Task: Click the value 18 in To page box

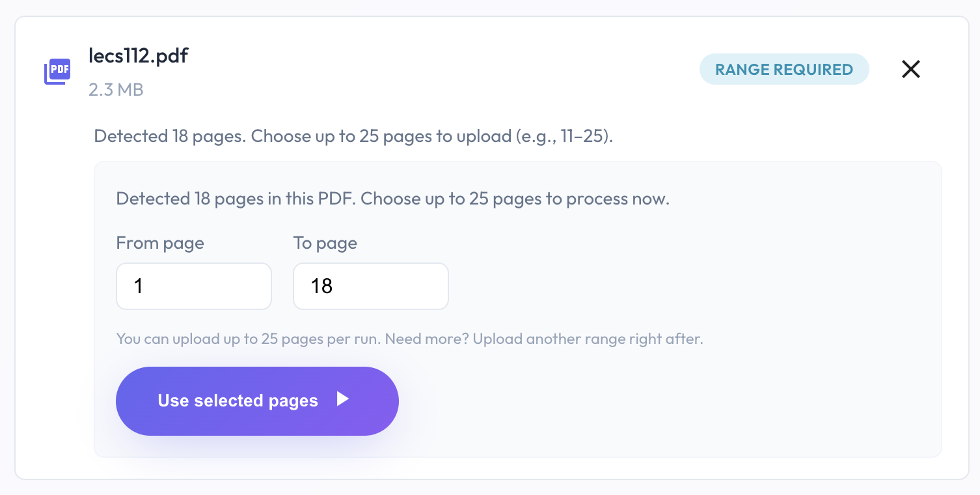Action: (320, 286)
